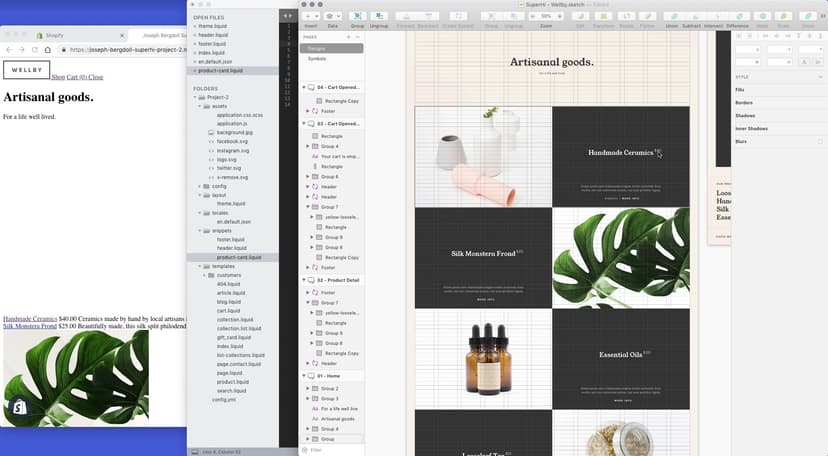This screenshot has height=456, width=828.
Task: Click the Subtract boolean operation icon
Action: [x=693, y=17]
